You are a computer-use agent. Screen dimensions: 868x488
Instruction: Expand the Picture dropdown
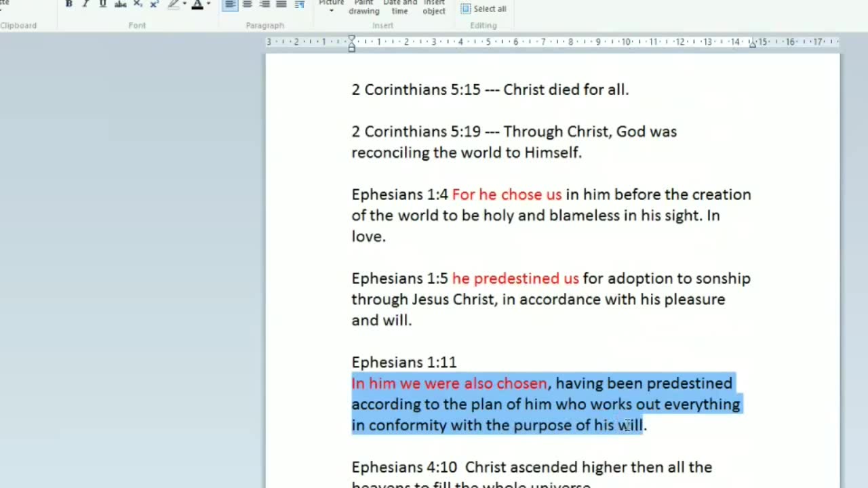tap(332, 10)
